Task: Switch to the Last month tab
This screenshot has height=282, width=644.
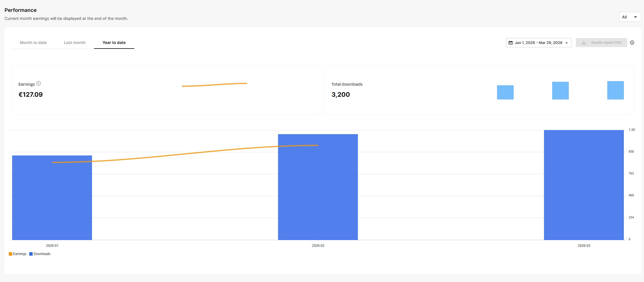Action: [x=74, y=43]
